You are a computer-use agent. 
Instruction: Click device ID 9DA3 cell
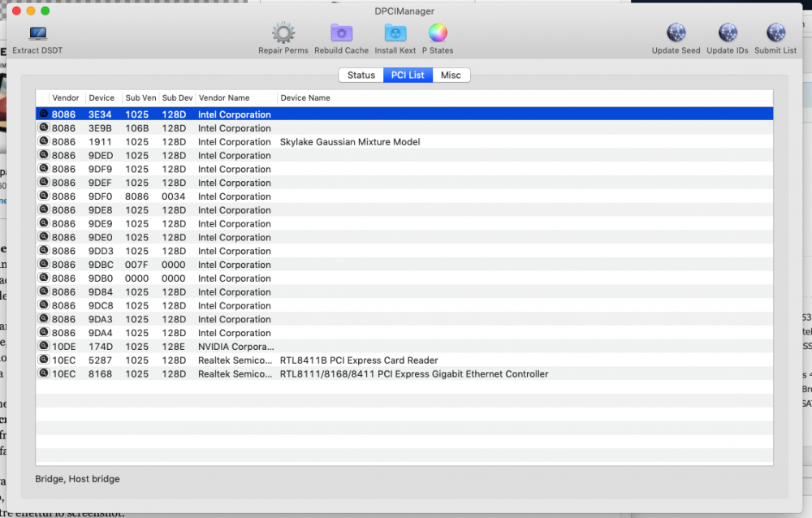100,320
